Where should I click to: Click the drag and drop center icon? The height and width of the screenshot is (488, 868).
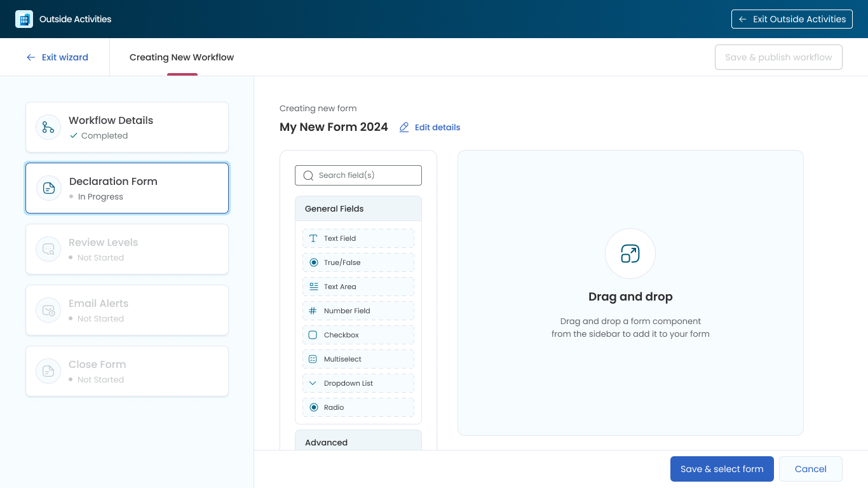(630, 254)
